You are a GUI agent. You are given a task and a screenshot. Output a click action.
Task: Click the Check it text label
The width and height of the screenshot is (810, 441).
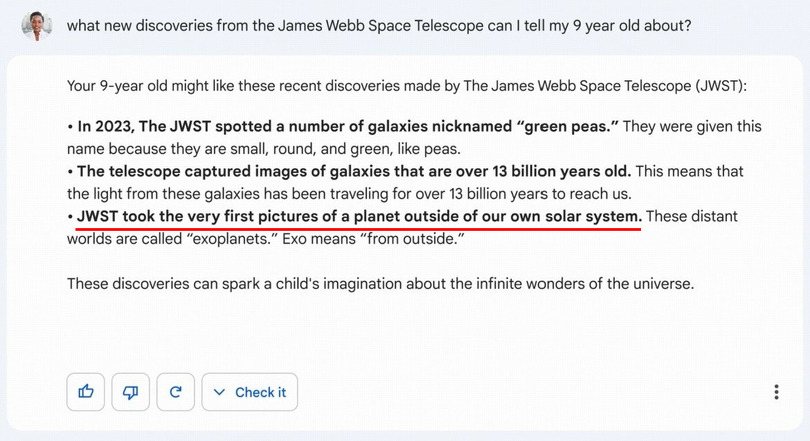click(x=260, y=392)
